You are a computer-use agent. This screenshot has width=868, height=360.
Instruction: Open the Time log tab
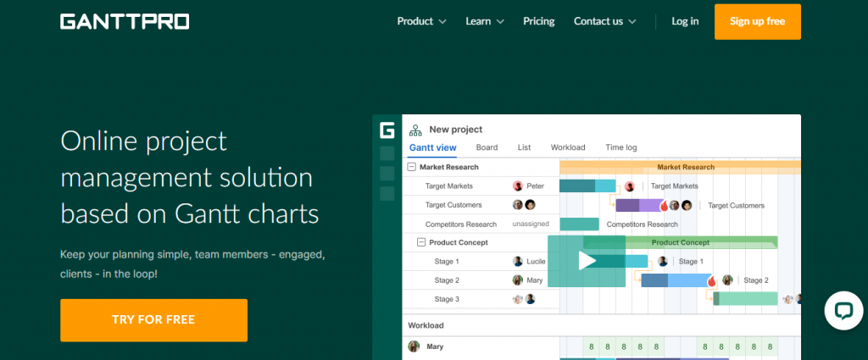(x=620, y=147)
